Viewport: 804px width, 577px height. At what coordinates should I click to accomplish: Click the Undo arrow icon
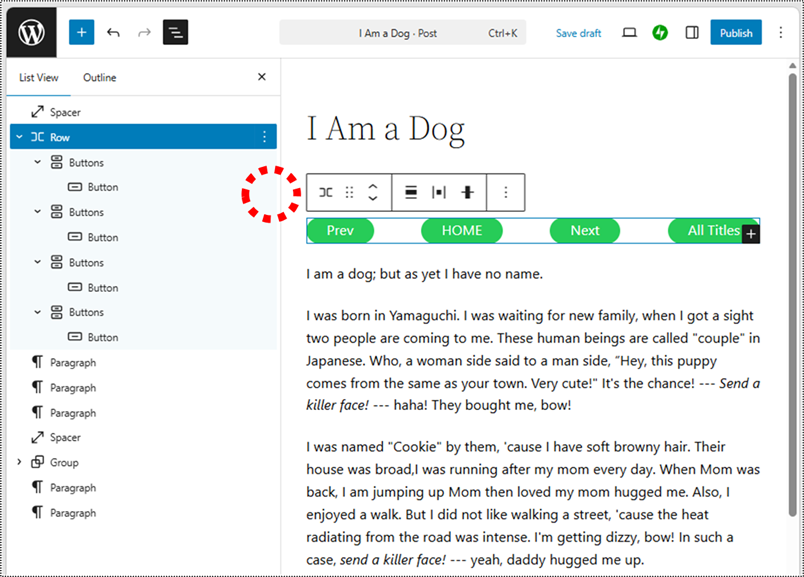(113, 32)
